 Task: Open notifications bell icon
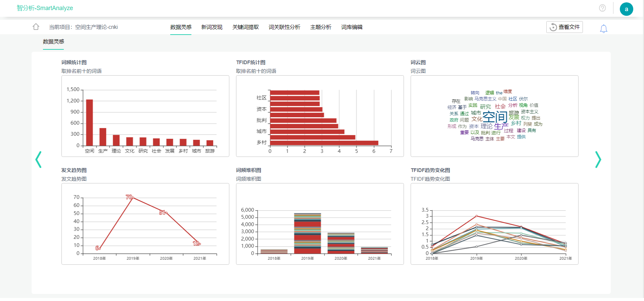(603, 29)
